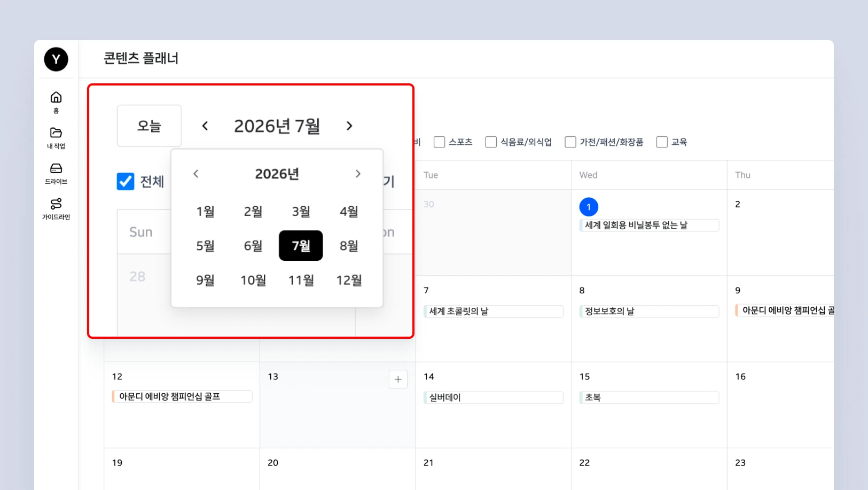The height and width of the screenshot is (490, 868).
Task: Select date 23 in calendar
Action: (740, 463)
